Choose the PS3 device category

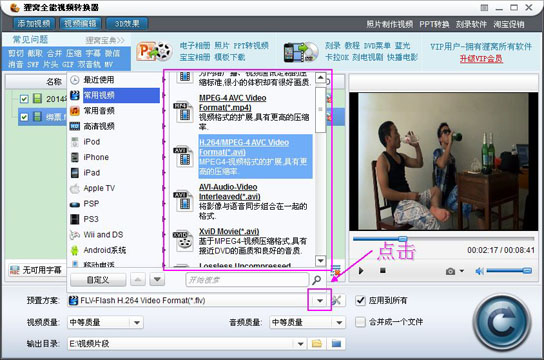pos(114,219)
